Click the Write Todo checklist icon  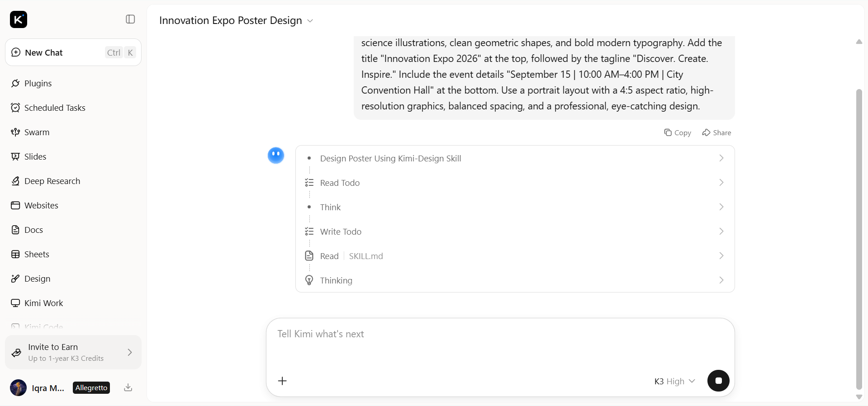coord(309,231)
